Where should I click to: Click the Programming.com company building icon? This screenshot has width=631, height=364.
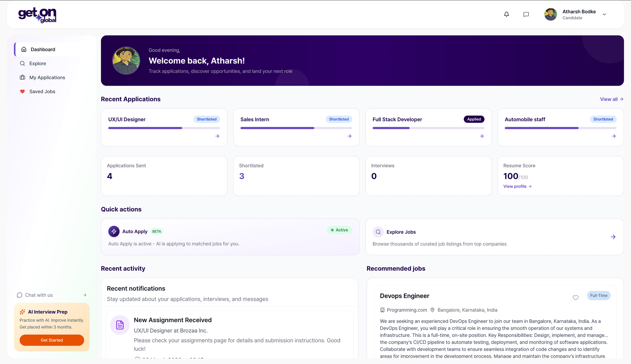coord(382,310)
